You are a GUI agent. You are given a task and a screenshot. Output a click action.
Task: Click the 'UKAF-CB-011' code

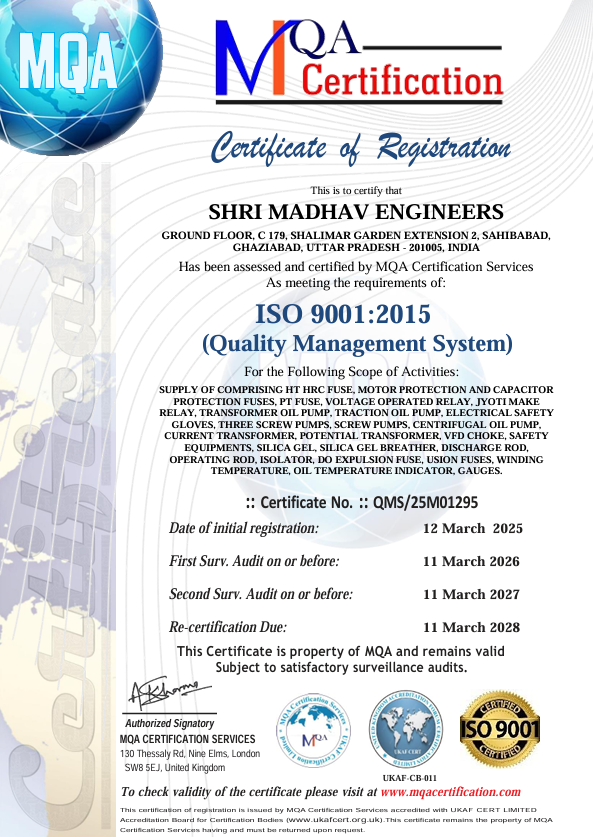[409, 778]
